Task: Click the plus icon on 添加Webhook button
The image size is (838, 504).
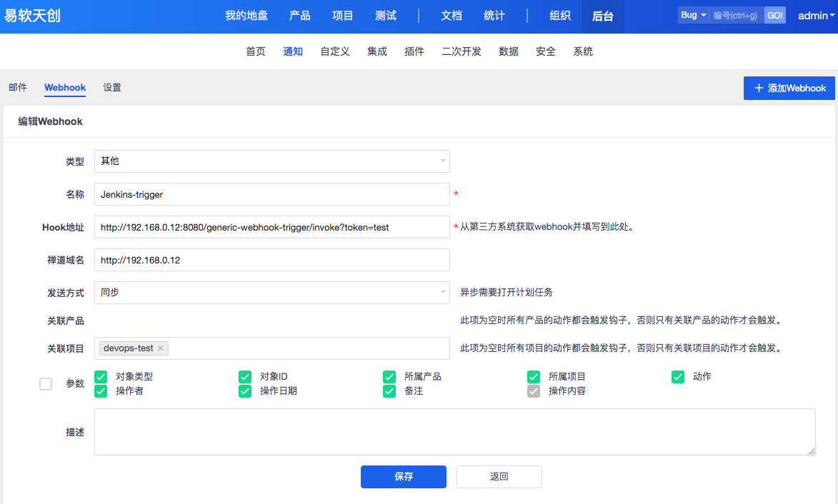Action: pyautogui.click(x=759, y=89)
